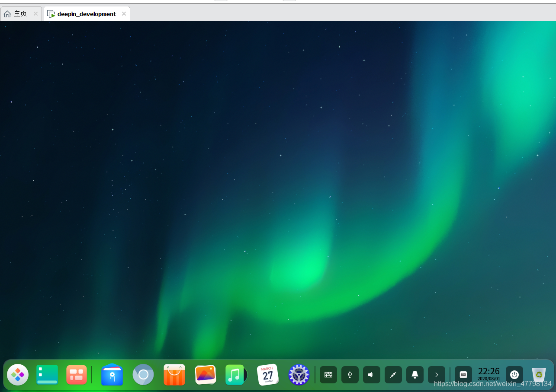Open the Control Center gear icon

tap(299, 375)
